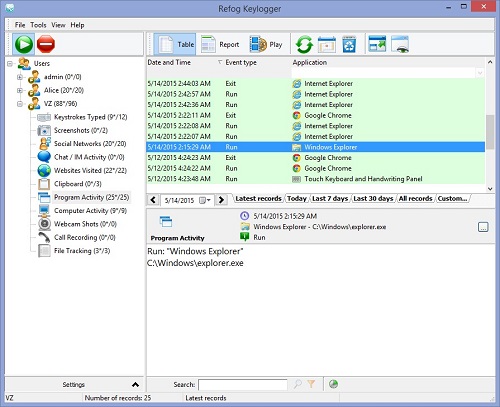
Task: Open the date picker dropdown
Action: (205, 200)
